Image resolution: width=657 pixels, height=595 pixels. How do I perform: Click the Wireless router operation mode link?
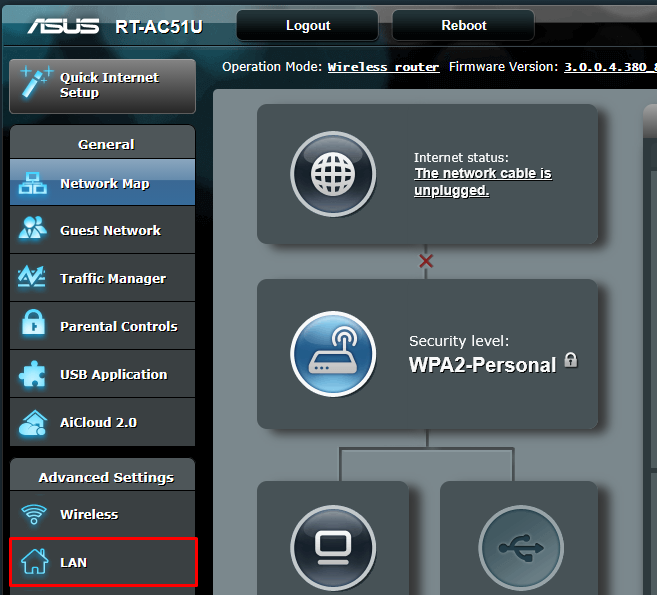pos(383,67)
